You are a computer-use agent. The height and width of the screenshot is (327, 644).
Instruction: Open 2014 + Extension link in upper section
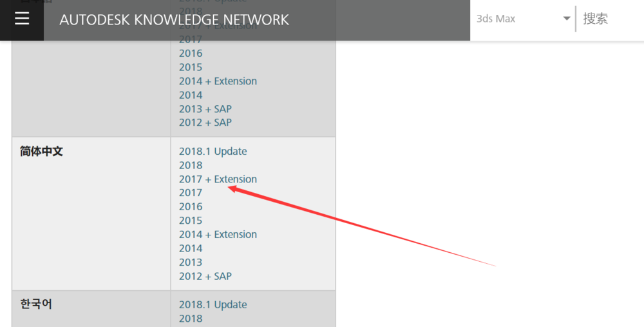[218, 81]
